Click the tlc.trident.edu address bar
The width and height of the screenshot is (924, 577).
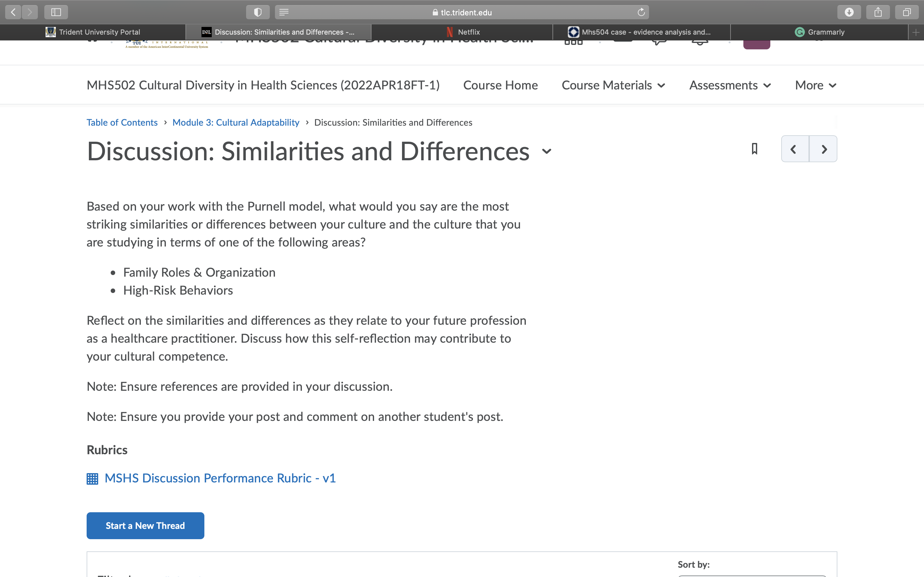(x=462, y=12)
